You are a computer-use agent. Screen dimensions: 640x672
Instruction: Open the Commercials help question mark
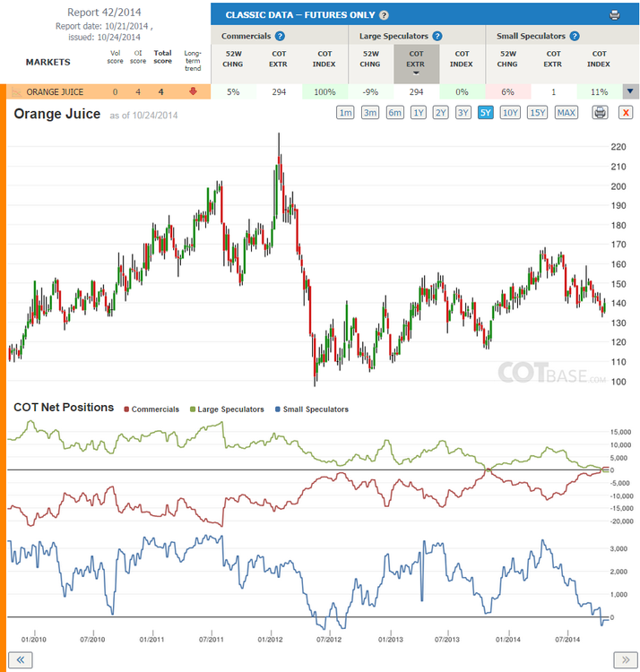[x=280, y=36]
